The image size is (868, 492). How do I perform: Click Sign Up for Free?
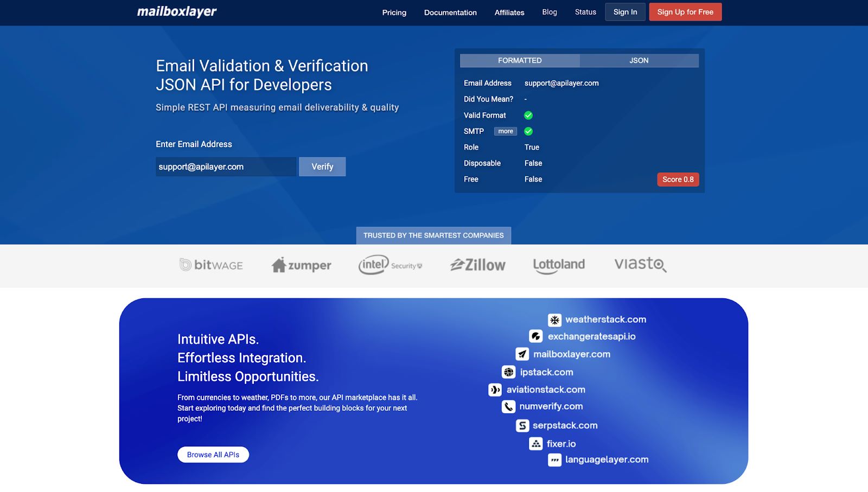click(x=685, y=12)
